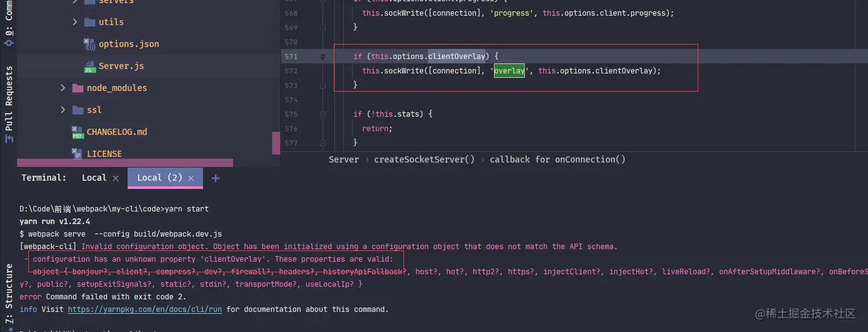Screen dimensions: 868x332
Task: Select createSocketServer() breadcrumb
Action: click(x=424, y=159)
